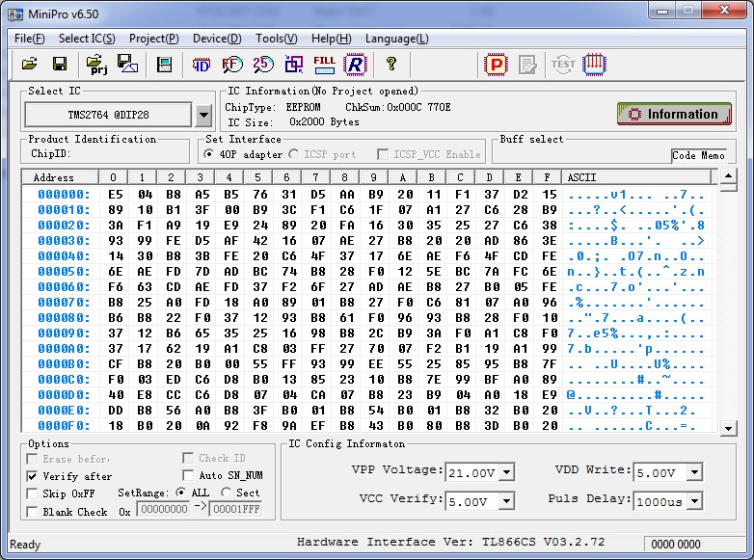Open the VCC Verify dropdown

tap(506, 501)
